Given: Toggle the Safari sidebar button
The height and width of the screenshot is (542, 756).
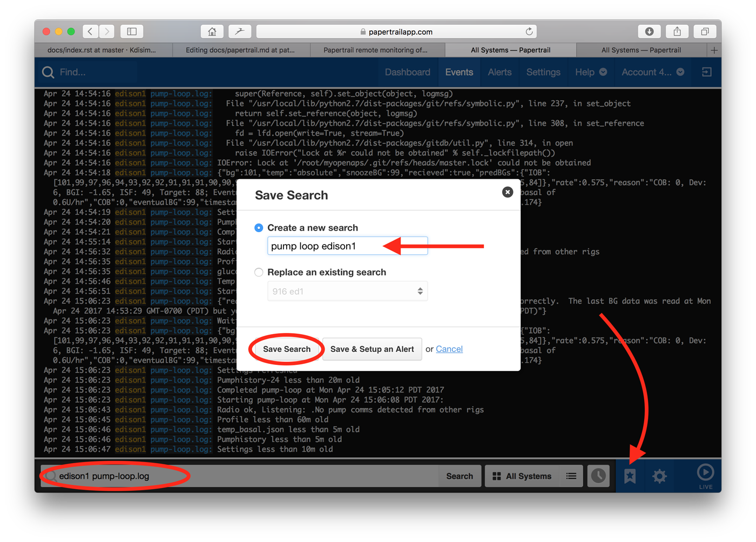Looking at the screenshot, I should 132,32.
